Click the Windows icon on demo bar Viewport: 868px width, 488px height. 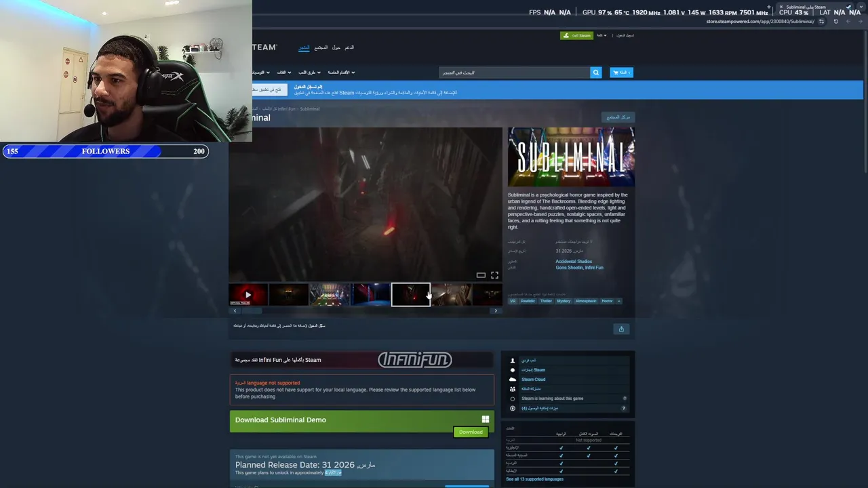point(485,420)
